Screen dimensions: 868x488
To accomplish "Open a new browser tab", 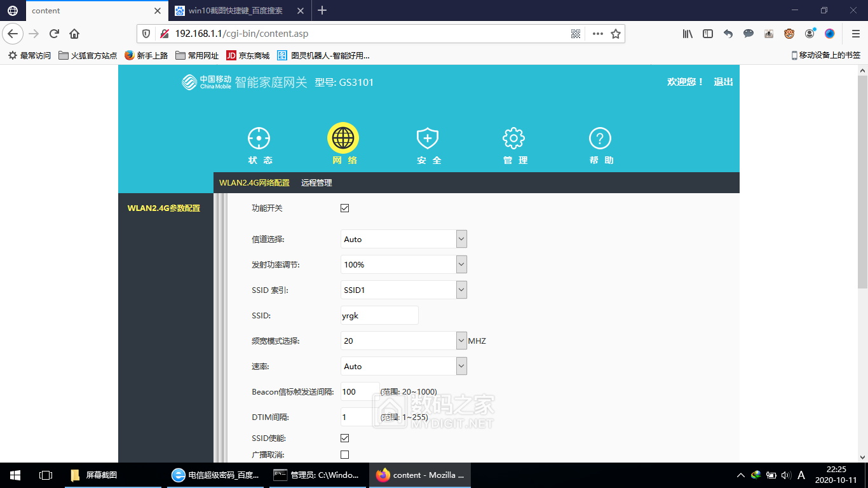I will 322,10.
